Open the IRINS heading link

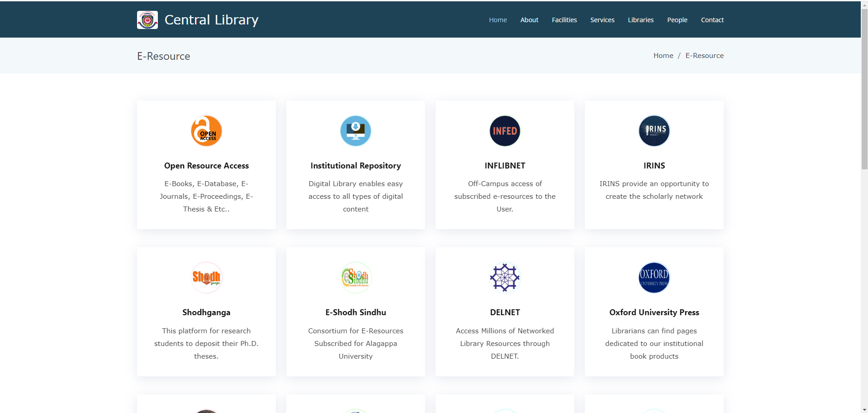pos(654,166)
